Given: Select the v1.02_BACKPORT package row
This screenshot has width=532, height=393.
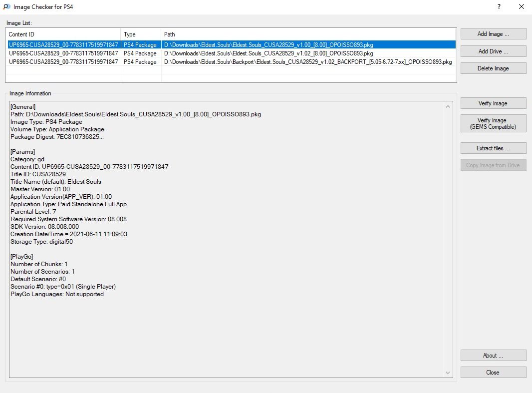Looking at the screenshot, I should click(x=232, y=62).
